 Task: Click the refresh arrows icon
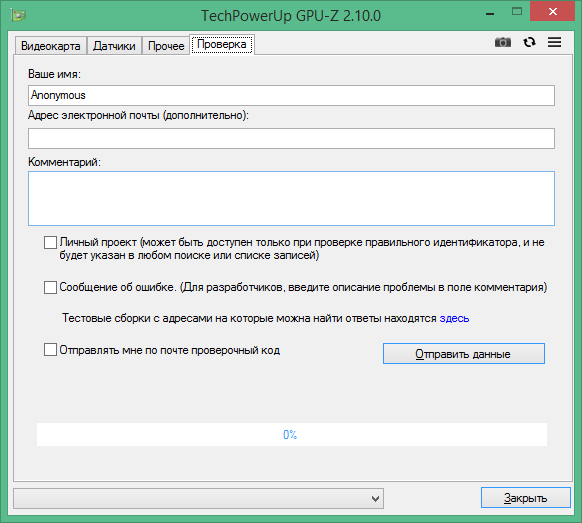(529, 42)
